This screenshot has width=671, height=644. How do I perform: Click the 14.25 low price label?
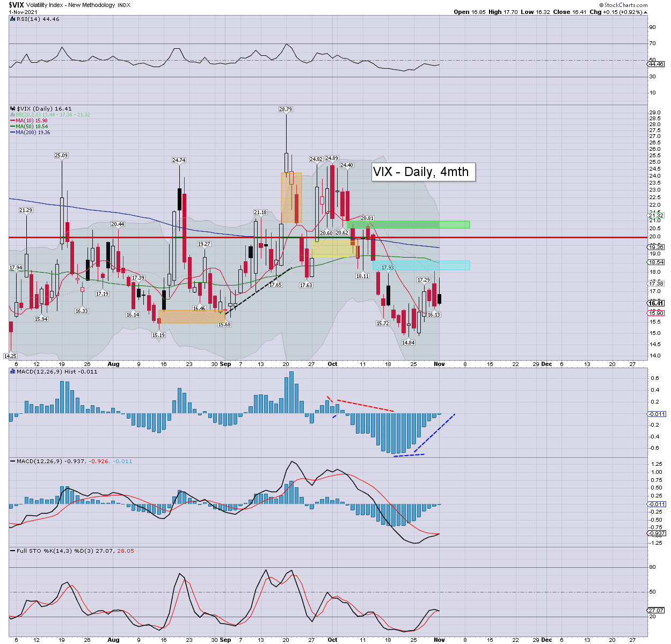click(x=10, y=356)
